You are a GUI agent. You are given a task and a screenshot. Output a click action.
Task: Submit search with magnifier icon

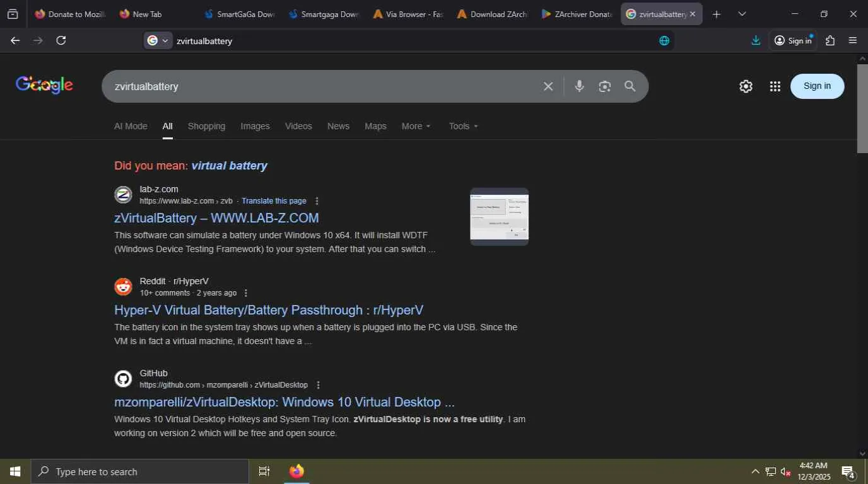coord(630,86)
